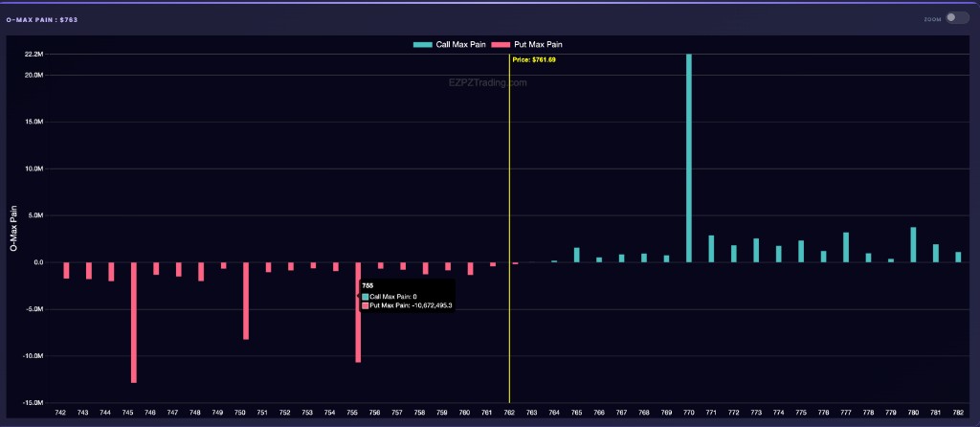Click the call bar at strike 765

577,255
